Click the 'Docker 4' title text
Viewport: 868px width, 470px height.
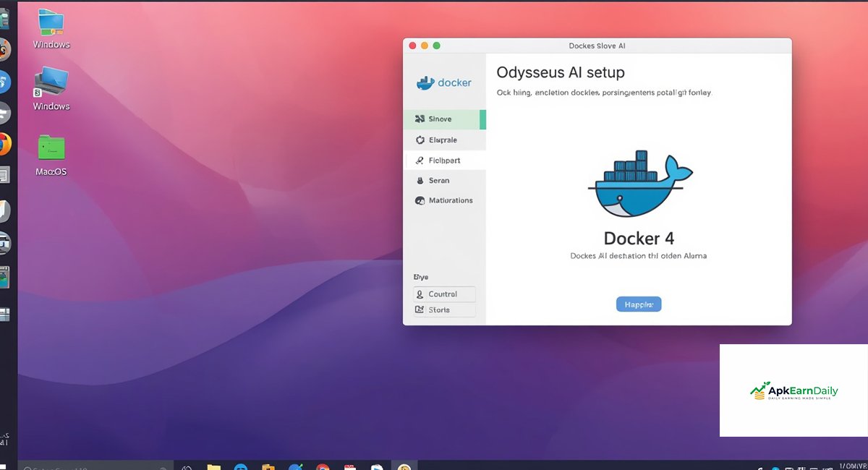pos(639,239)
